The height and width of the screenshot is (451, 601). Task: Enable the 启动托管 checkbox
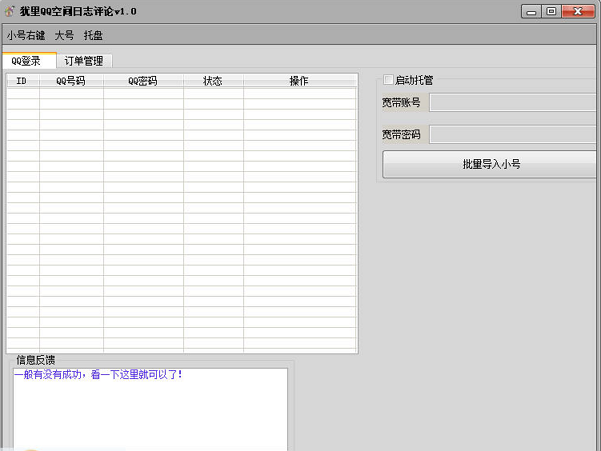click(x=388, y=80)
